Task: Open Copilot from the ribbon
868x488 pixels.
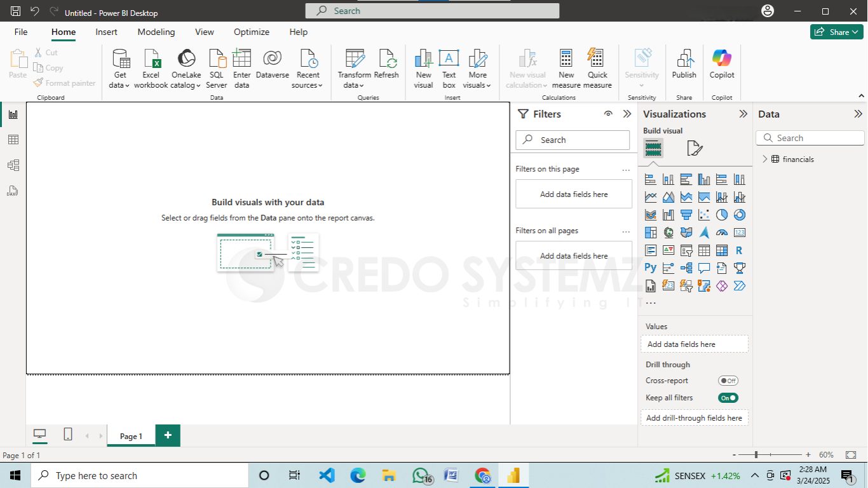Action: (x=722, y=65)
